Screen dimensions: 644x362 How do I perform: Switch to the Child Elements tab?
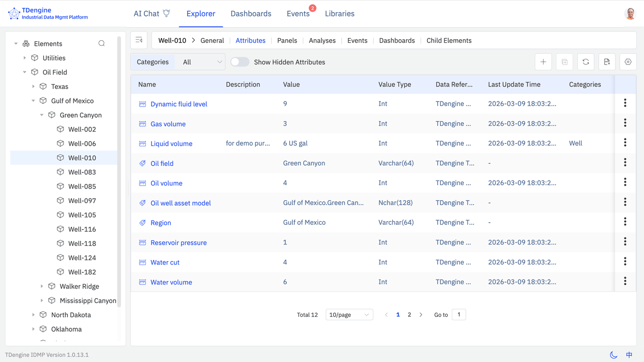tap(449, 40)
